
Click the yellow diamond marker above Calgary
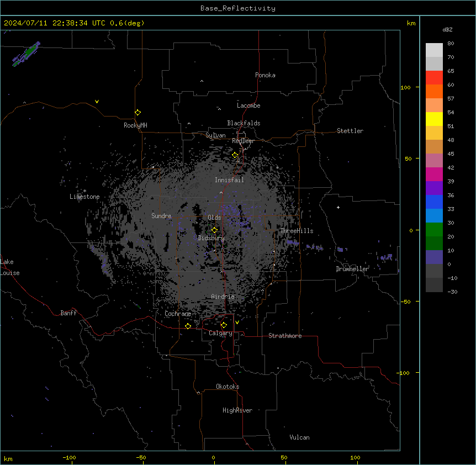224,325
